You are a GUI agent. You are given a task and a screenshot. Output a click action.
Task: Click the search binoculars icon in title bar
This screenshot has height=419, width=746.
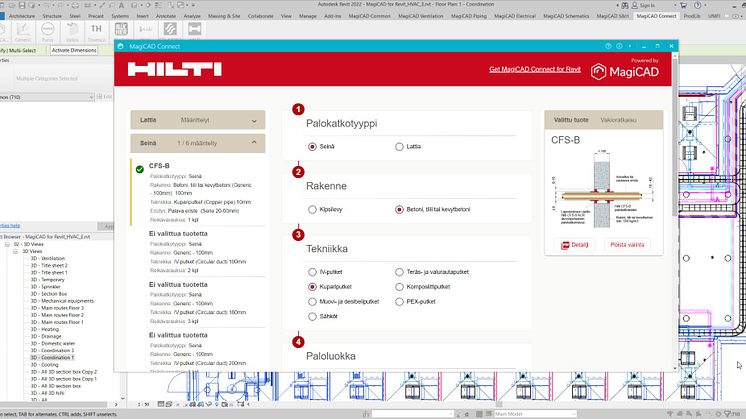[625, 5]
